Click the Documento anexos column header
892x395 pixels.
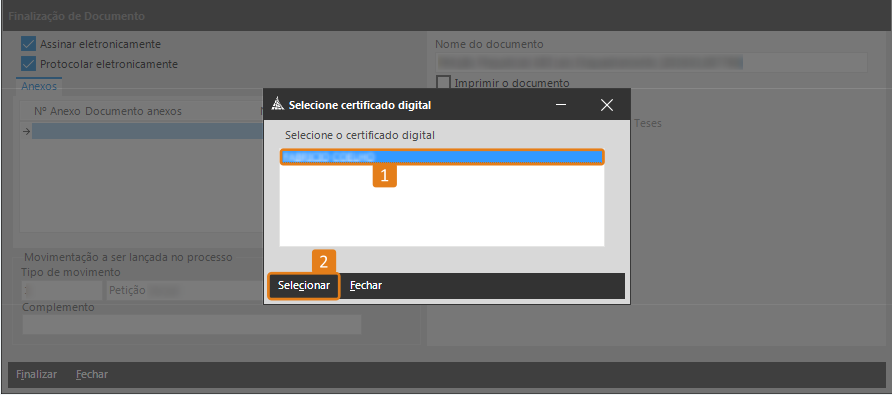pyautogui.click(x=134, y=111)
